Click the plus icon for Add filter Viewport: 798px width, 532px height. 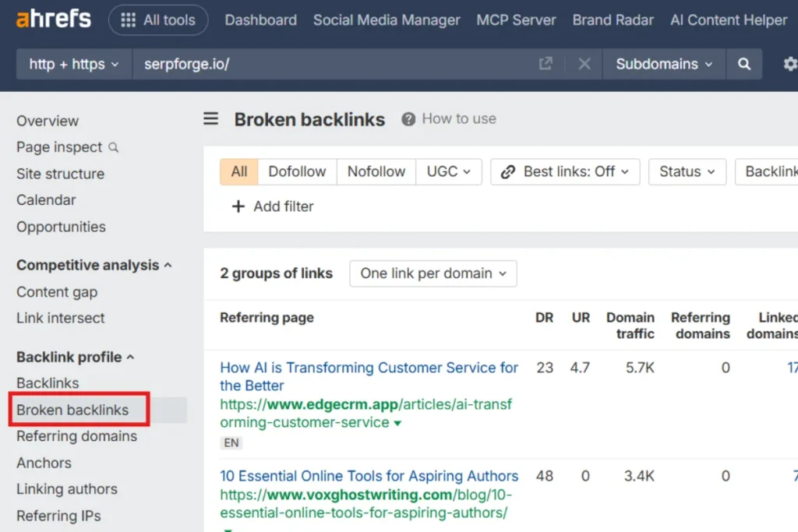pyautogui.click(x=238, y=206)
